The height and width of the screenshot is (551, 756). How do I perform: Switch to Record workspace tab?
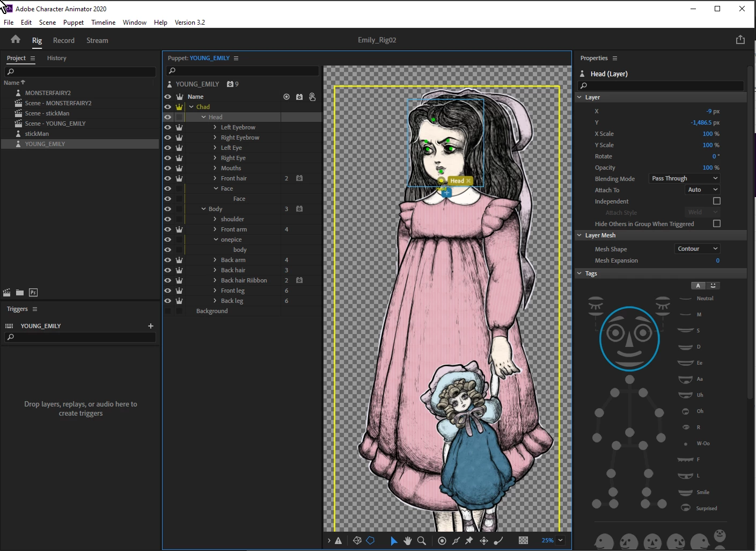point(64,40)
